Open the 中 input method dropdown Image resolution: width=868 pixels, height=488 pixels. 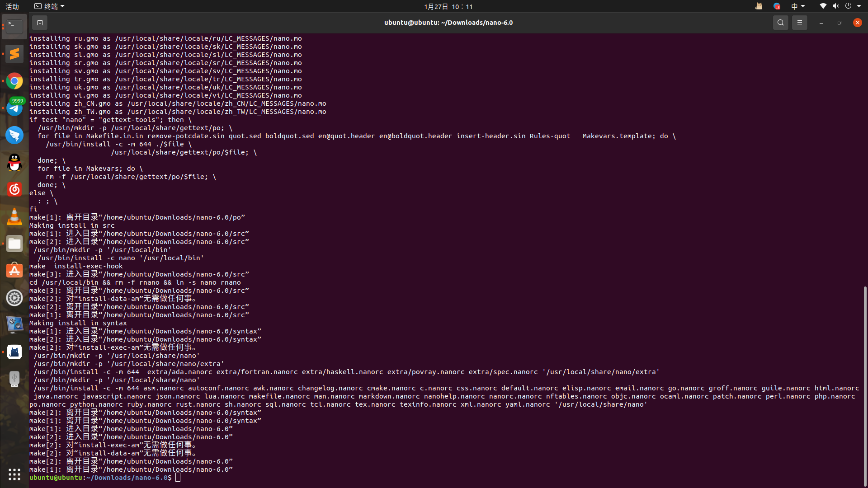coord(797,6)
